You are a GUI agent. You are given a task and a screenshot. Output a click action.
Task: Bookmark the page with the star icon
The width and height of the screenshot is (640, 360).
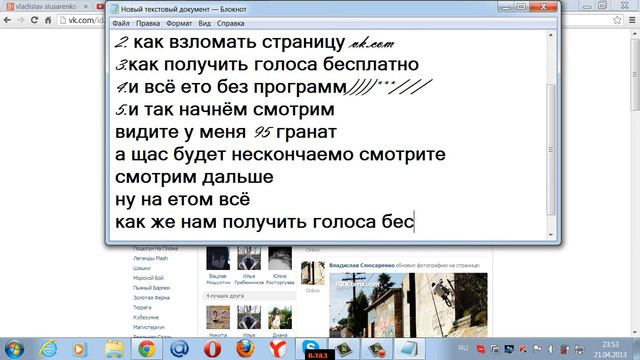tap(617, 20)
